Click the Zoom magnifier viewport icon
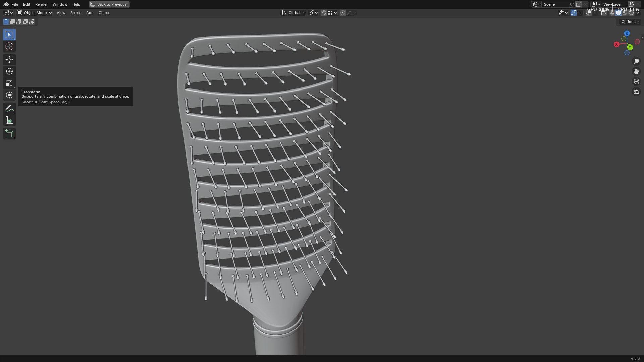This screenshot has height=362, width=644. coord(636,61)
